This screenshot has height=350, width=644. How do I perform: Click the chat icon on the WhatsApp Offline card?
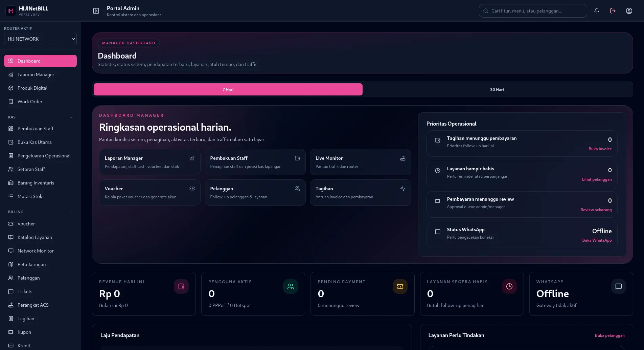point(619,286)
